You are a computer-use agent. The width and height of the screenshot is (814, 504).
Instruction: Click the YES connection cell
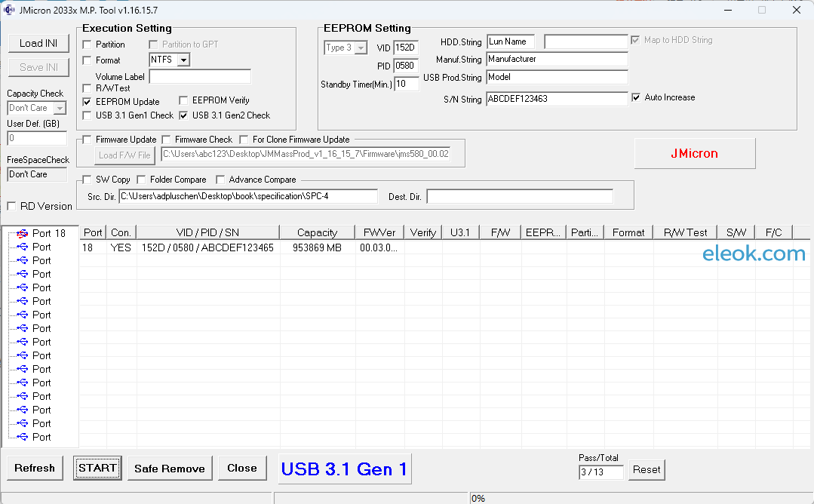click(121, 247)
